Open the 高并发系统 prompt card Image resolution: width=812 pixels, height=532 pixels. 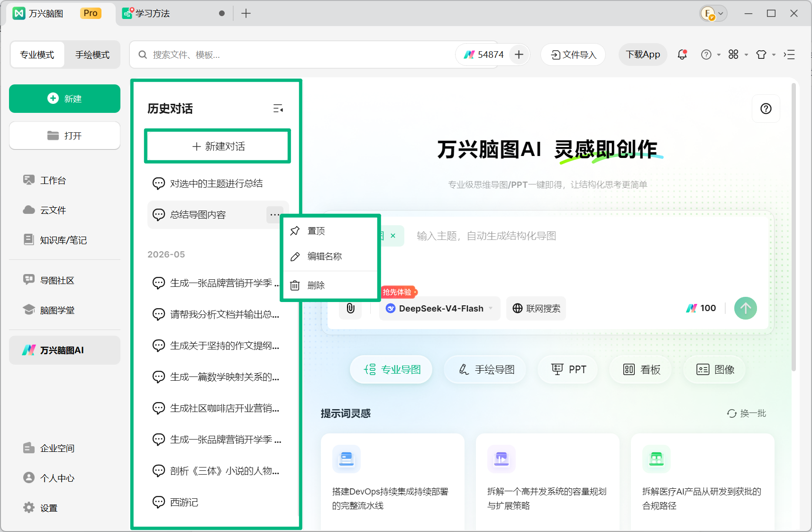tap(547, 482)
